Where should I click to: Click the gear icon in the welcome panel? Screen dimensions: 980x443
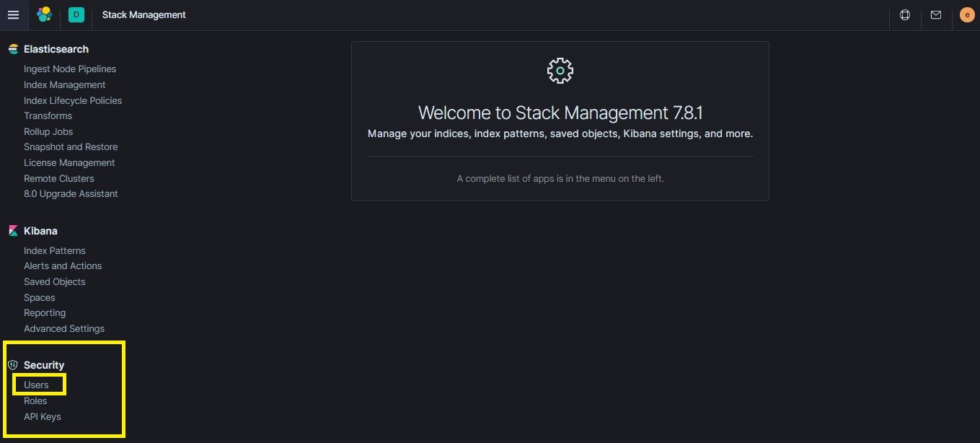(560, 71)
